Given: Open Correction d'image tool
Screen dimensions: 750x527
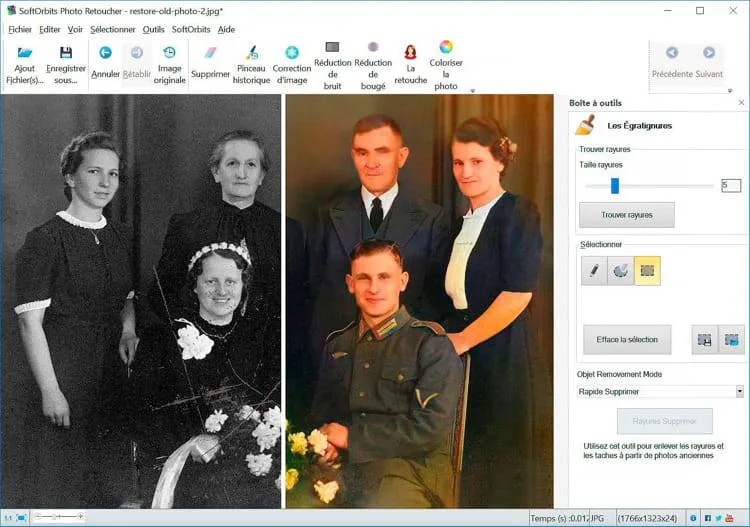Looking at the screenshot, I should pos(292,54).
